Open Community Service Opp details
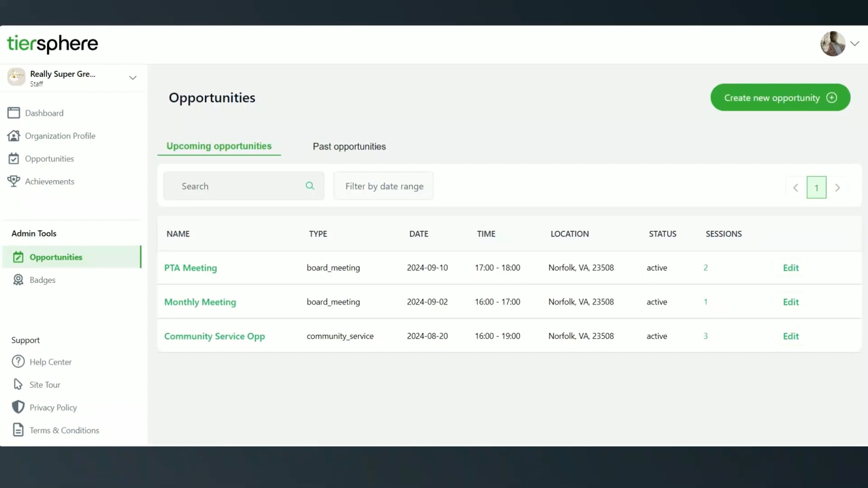 point(214,336)
